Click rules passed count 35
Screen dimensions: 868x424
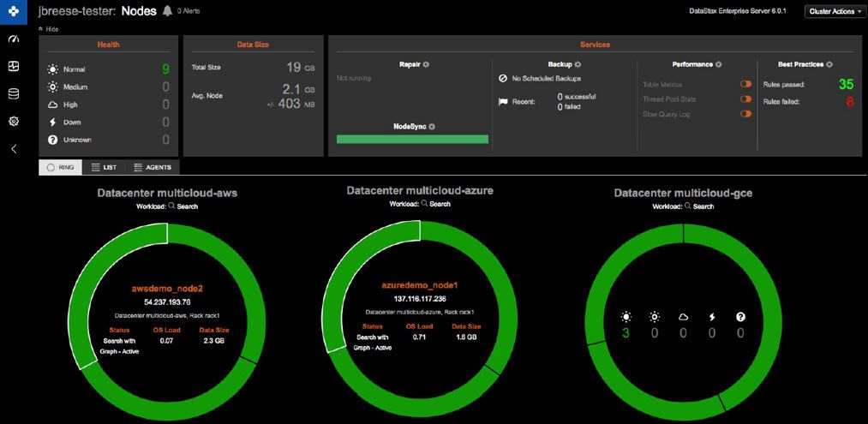point(846,84)
